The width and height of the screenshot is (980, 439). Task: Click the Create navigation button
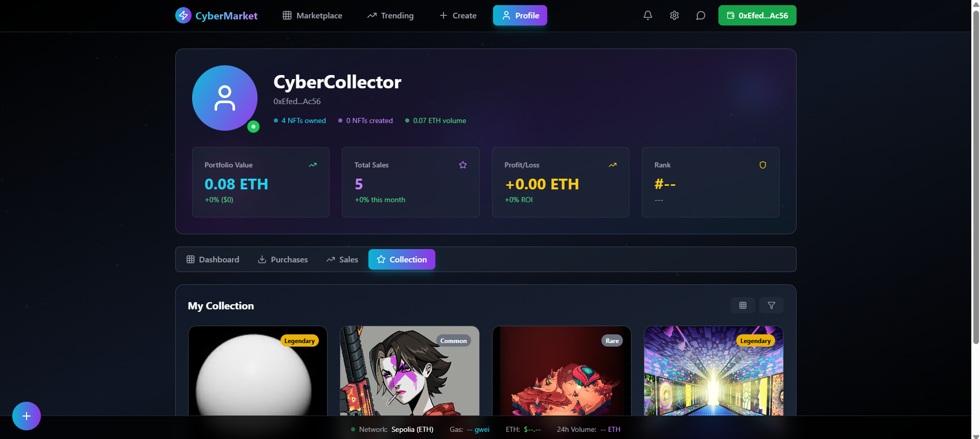click(x=458, y=15)
